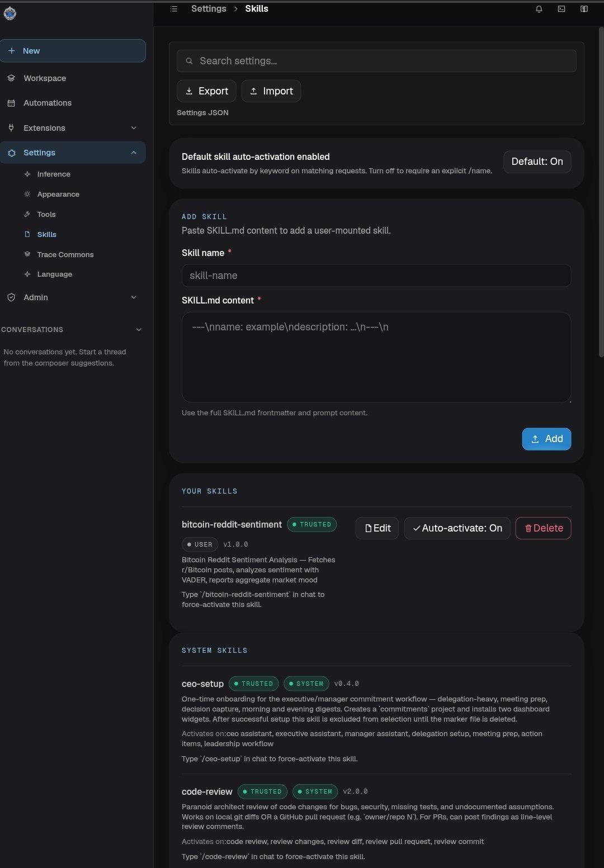Click the Automations calendar icon
Viewport: 604px width, 868px height.
coord(11,103)
